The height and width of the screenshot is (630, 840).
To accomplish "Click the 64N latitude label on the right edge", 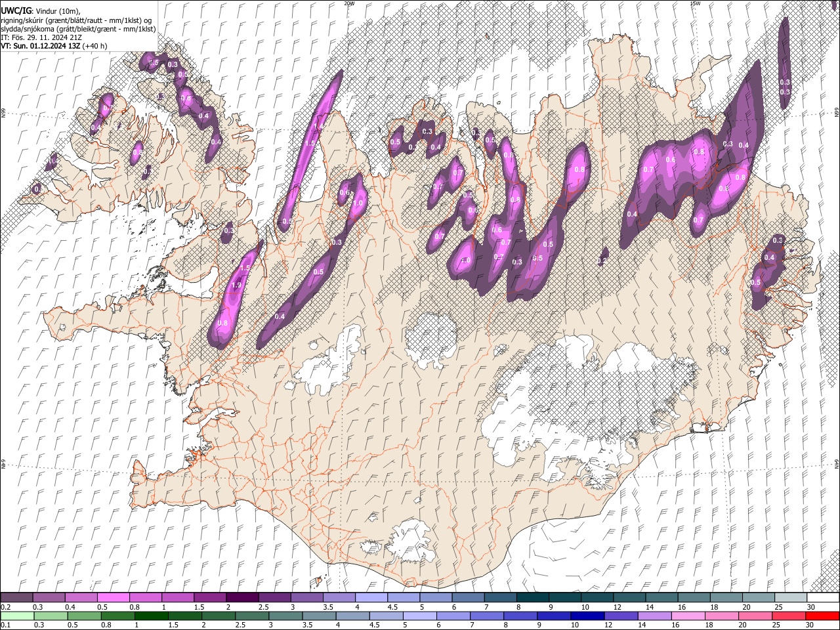I will [x=837, y=463].
